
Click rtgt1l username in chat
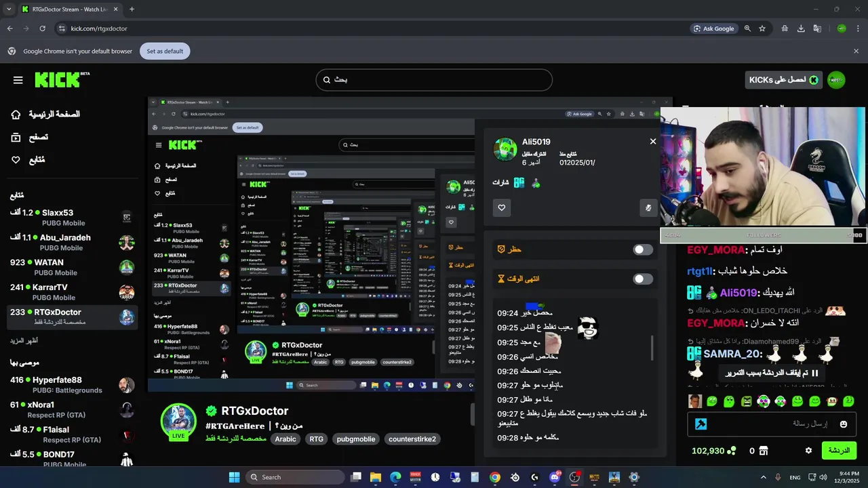701,271
